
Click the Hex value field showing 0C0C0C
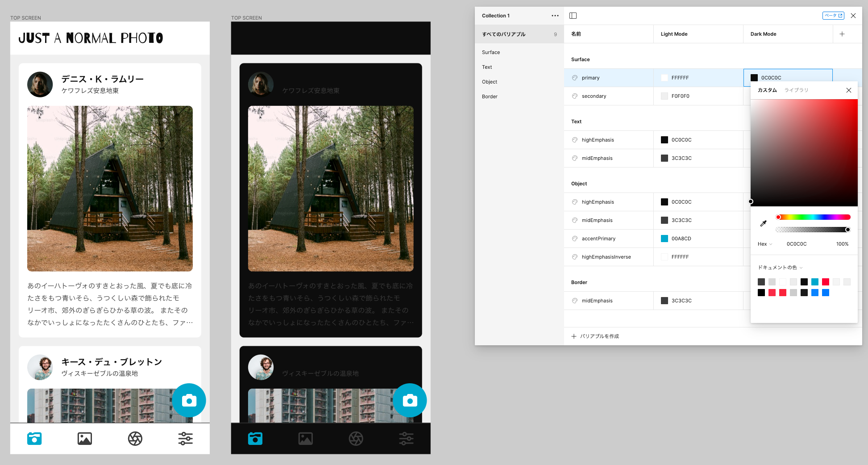click(x=797, y=244)
